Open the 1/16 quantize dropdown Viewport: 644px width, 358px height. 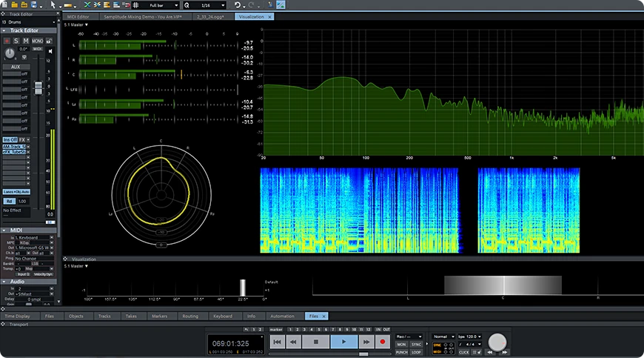pos(209,5)
